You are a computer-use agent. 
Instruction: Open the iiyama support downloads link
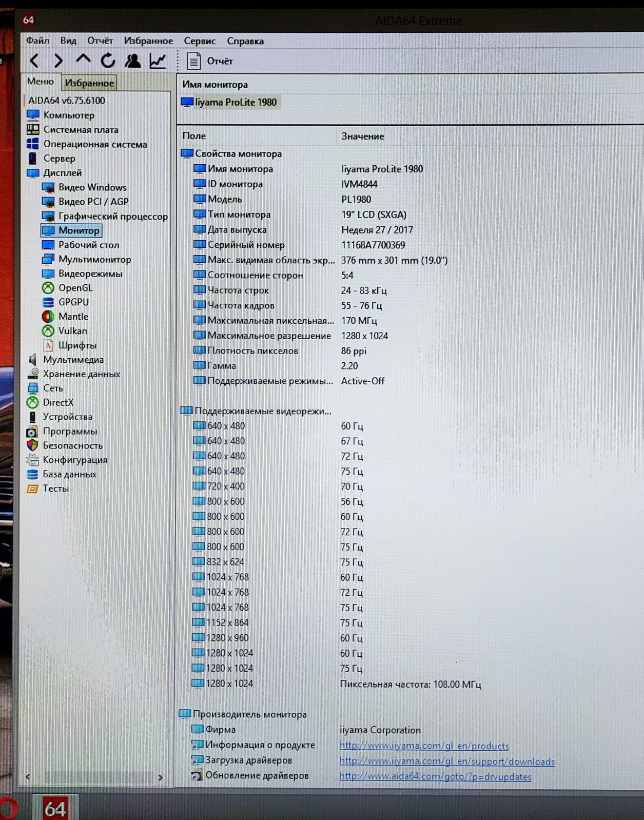[447, 761]
